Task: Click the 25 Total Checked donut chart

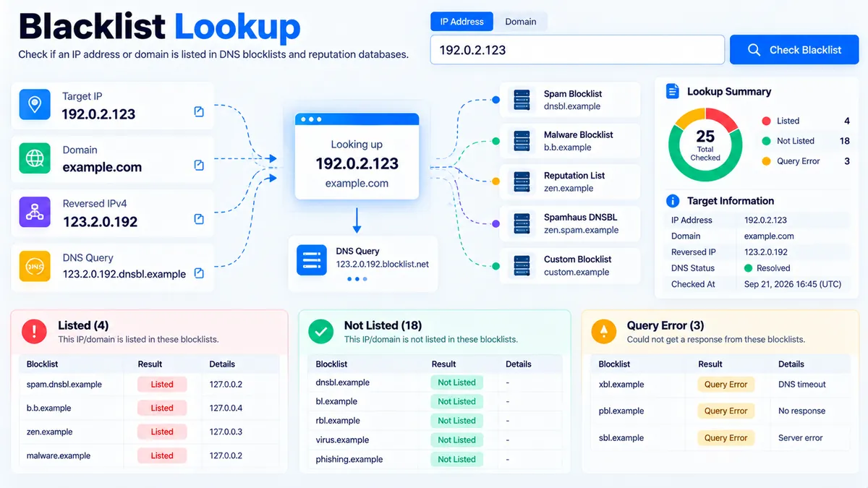Action: 705,145
